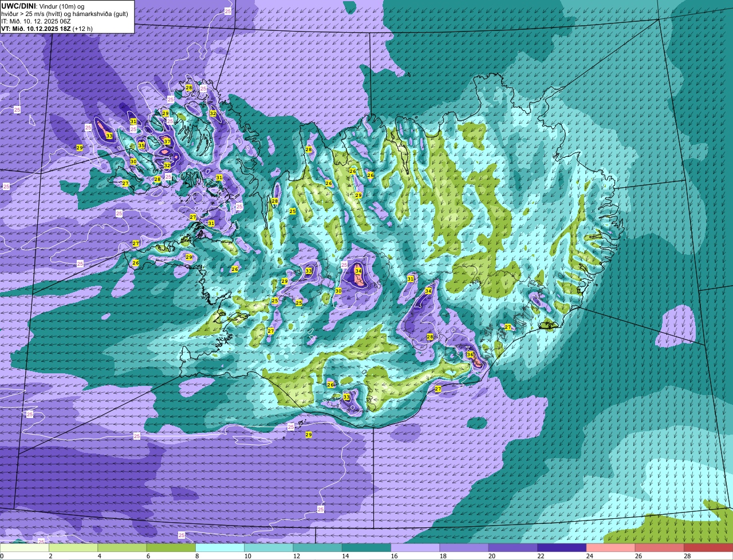Click the "VT: Mið. 10.12.2025 18Z (+12 h)" line

point(47,28)
